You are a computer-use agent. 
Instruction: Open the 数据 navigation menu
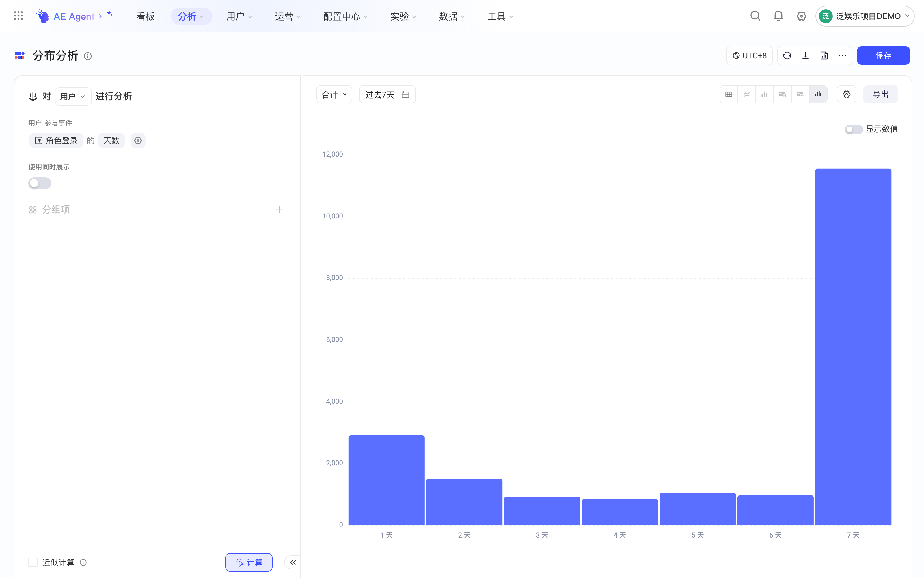tap(452, 16)
